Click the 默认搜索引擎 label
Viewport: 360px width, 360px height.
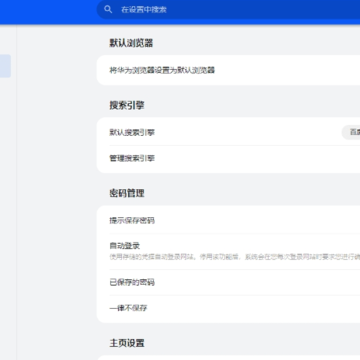132,133
